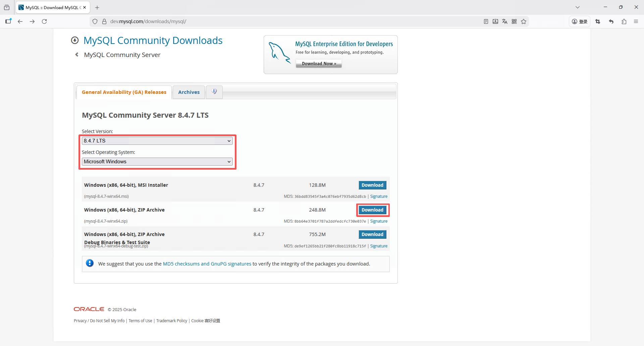Click the screenshot crop icon in toolbar

click(598, 21)
